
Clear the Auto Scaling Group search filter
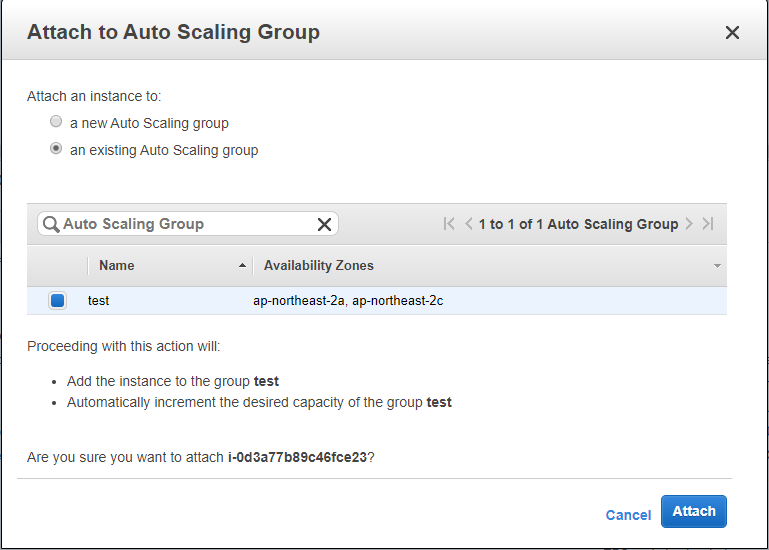324,224
